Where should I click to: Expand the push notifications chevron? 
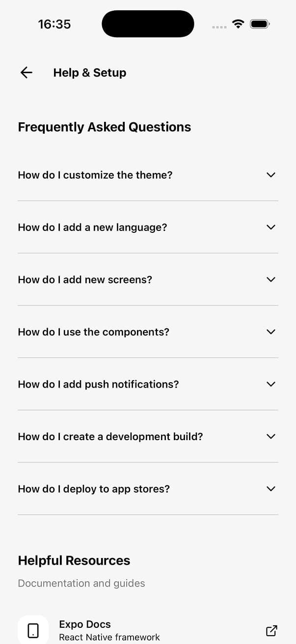click(x=270, y=384)
